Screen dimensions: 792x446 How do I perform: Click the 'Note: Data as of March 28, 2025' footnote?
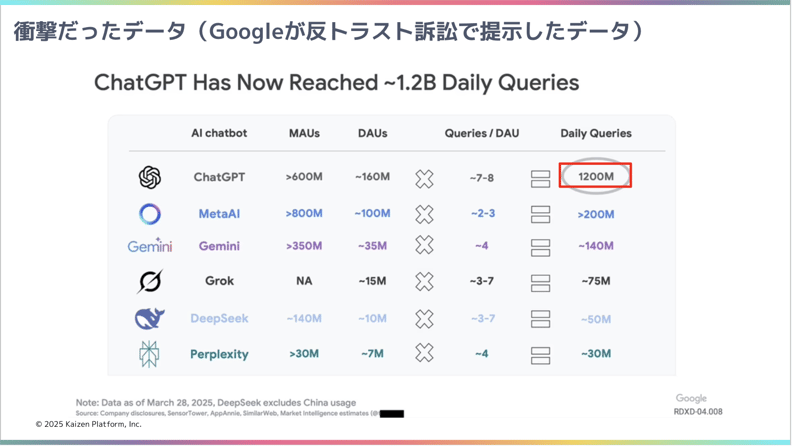(216, 403)
